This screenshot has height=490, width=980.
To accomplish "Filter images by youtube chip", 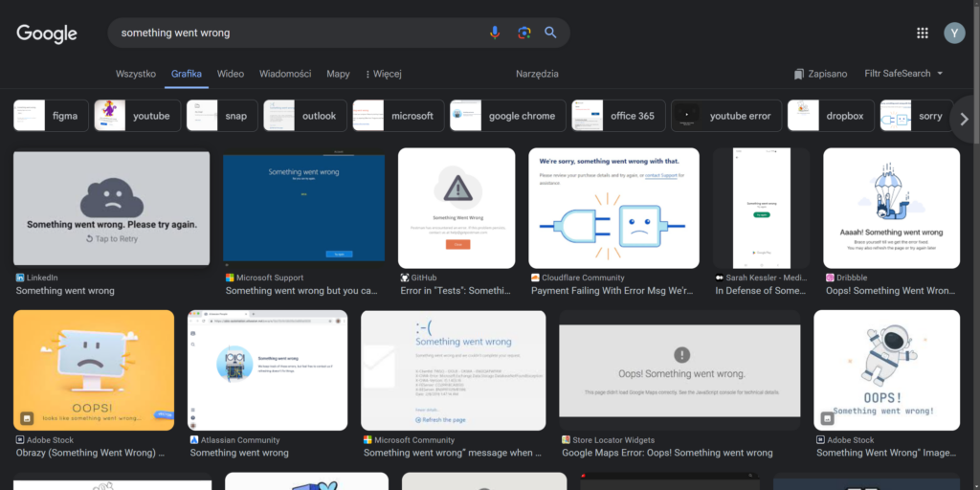I will [138, 116].
